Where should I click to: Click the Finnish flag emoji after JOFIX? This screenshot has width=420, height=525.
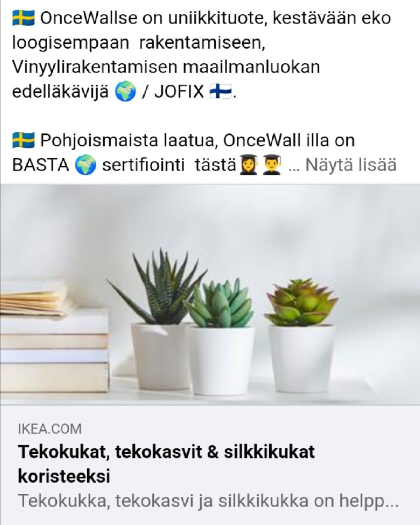click(x=221, y=91)
